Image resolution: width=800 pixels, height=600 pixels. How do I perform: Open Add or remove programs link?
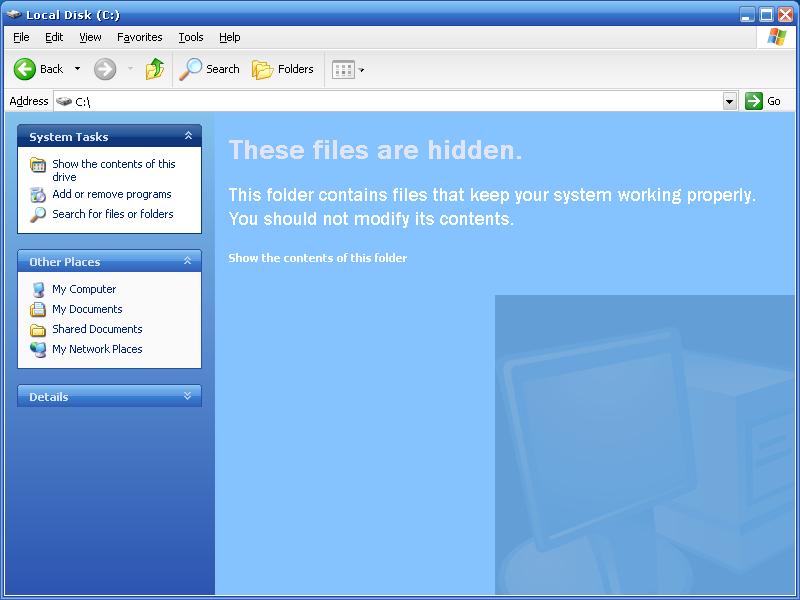pyautogui.click(x=112, y=194)
